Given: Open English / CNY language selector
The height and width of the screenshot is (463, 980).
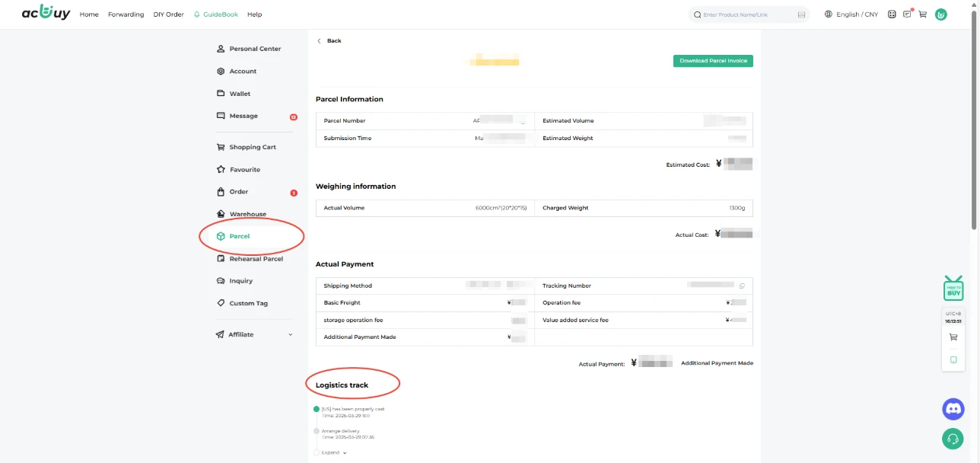Looking at the screenshot, I should pos(851,14).
